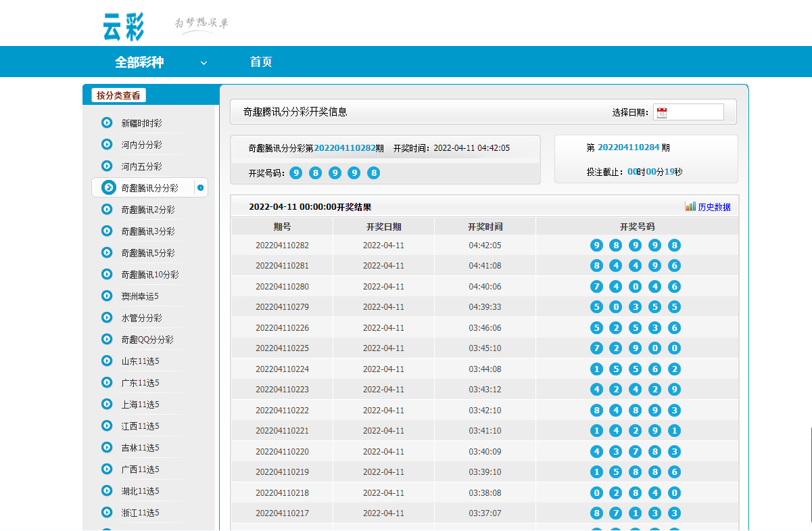Select the 按分类查看 tab
The image size is (812, 531).
tap(118, 95)
